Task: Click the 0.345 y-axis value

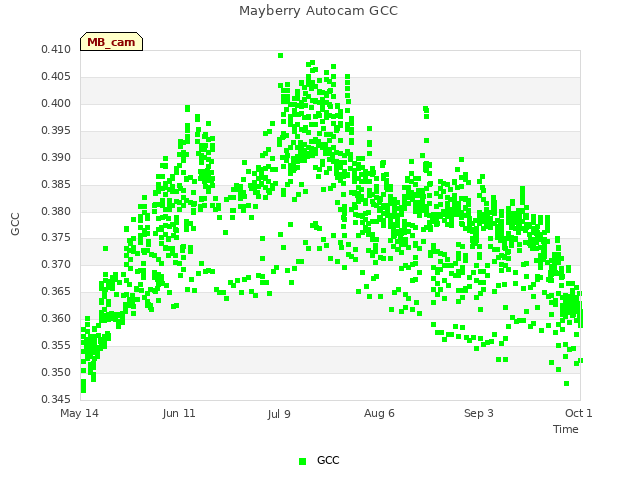Action: pos(56,399)
